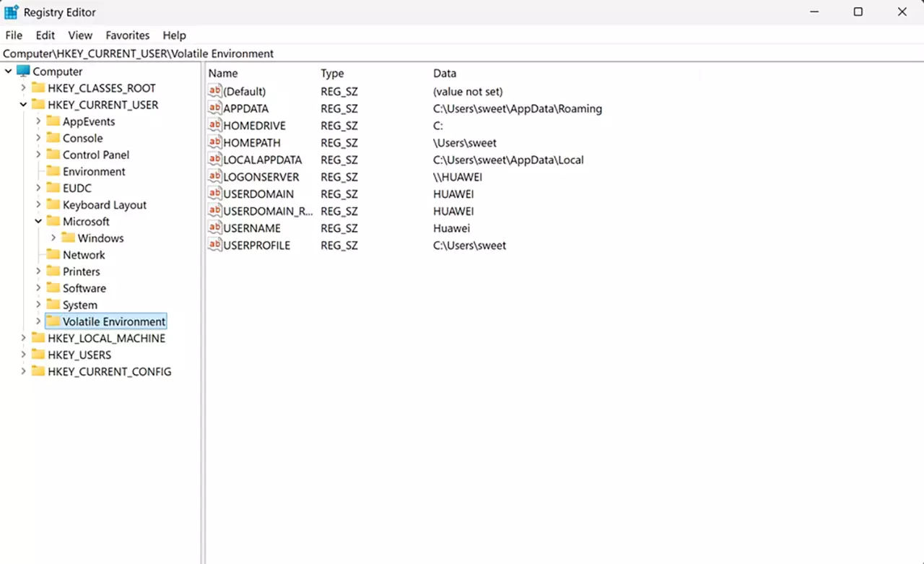Click the Windows subkey folder icon
Screen dimensions: 924x564
68,238
